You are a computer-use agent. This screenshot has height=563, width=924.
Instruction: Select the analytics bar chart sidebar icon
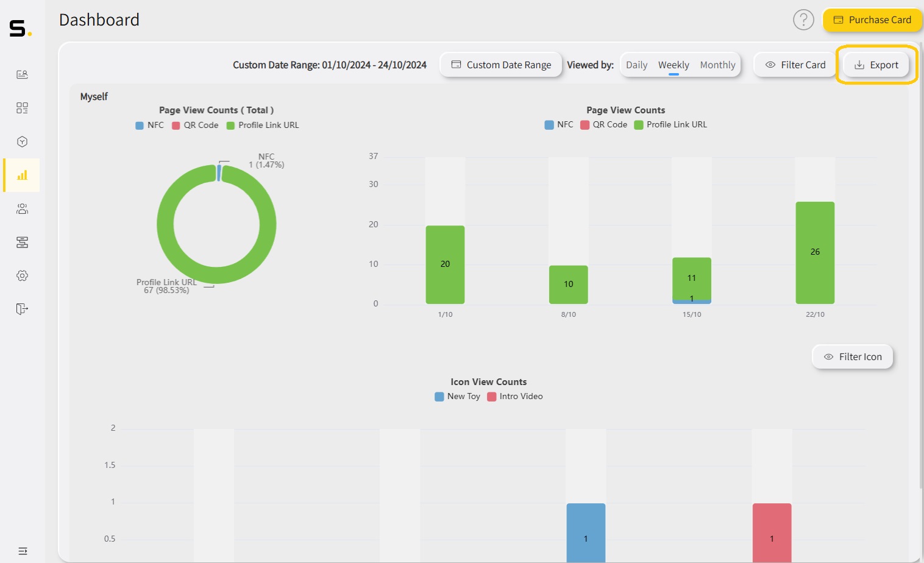(x=22, y=175)
